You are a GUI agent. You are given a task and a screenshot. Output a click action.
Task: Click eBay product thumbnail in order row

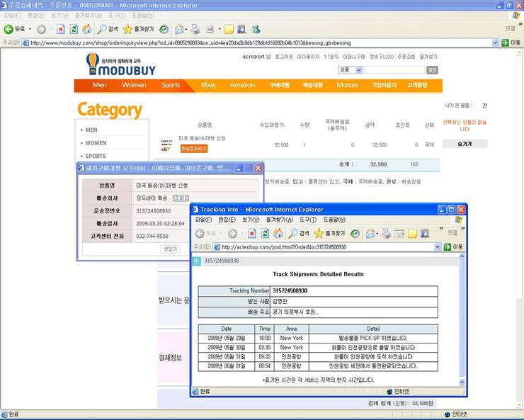[166, 145]
